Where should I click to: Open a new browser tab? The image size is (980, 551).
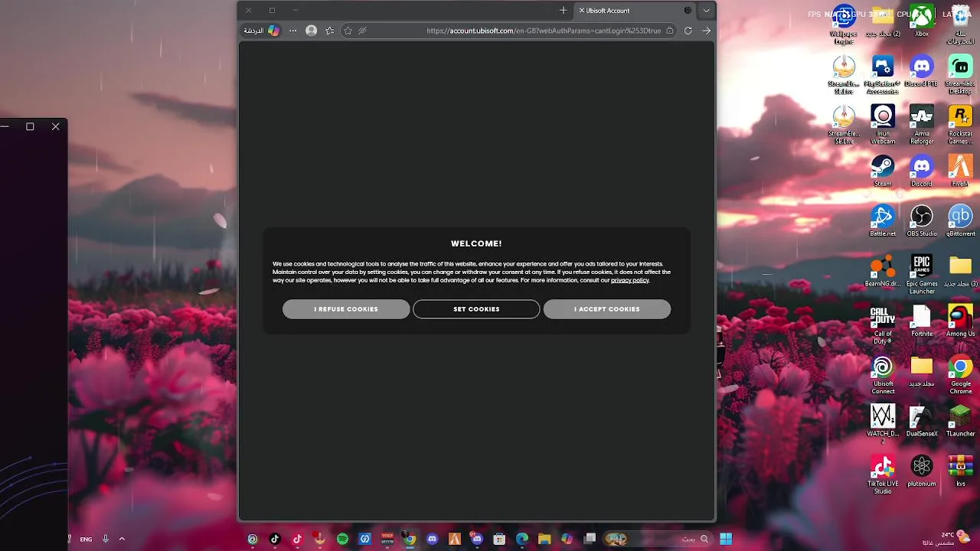(x=563, y=11)
